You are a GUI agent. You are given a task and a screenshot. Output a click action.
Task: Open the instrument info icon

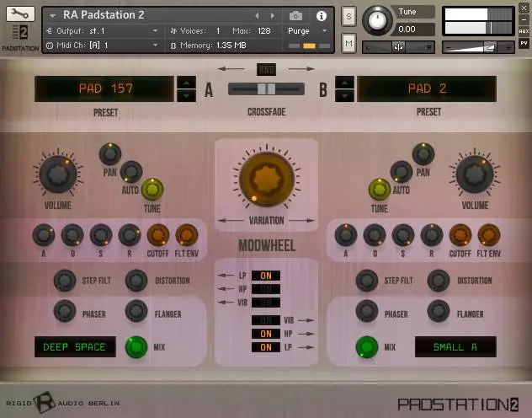coord(322,16)
